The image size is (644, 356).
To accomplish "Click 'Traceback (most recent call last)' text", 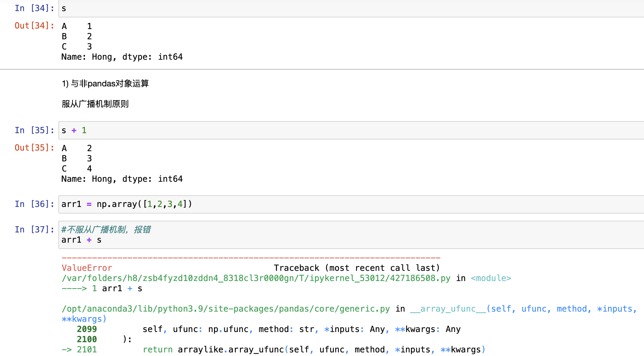I will point(357,268).
